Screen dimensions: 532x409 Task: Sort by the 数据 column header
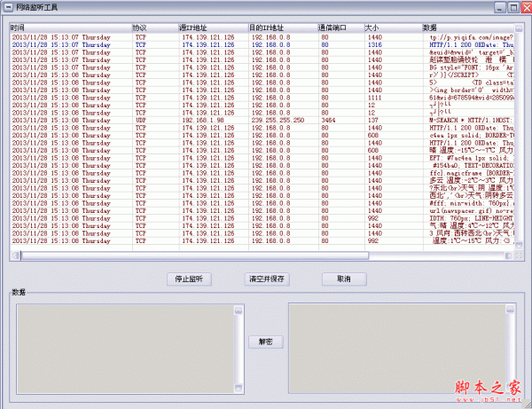pos(468,28)
